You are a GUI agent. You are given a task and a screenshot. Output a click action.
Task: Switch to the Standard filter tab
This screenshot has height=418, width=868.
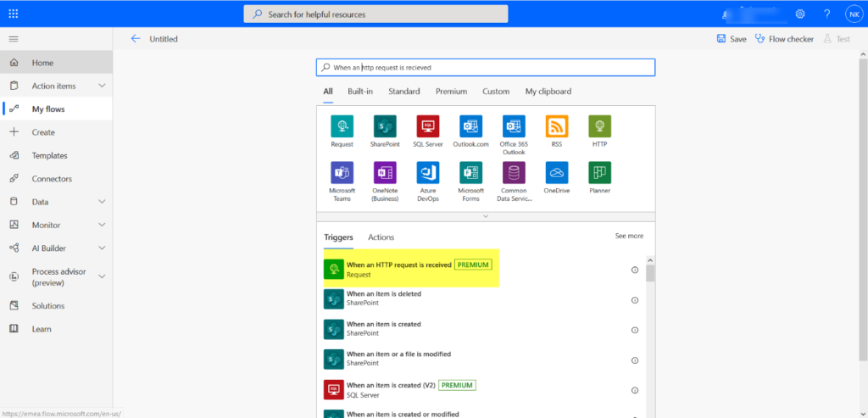point(404,92)
